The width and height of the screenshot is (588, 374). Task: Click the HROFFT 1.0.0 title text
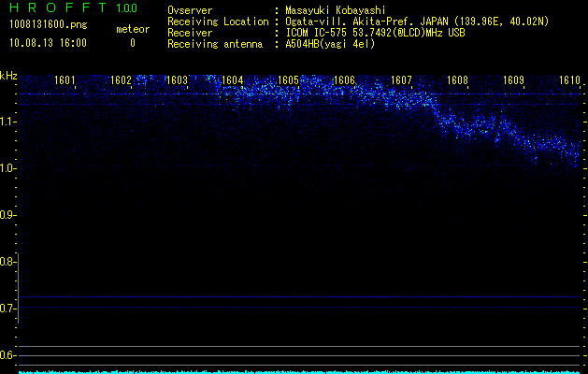(x=73, y=7)
